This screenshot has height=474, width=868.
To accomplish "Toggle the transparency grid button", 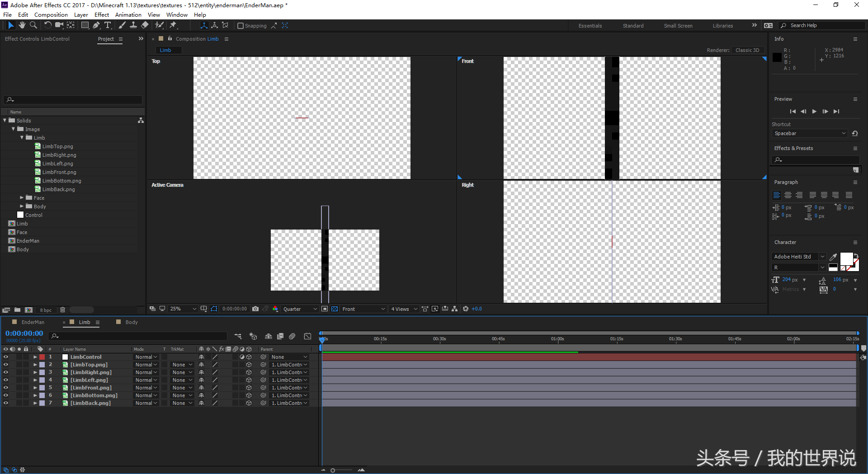I will (x=335, y=309).
